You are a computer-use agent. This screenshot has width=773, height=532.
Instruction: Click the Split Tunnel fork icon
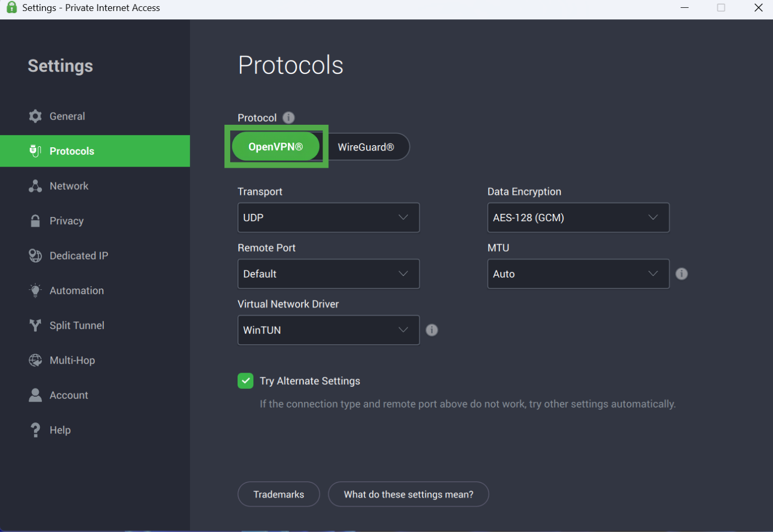(35, 325)
